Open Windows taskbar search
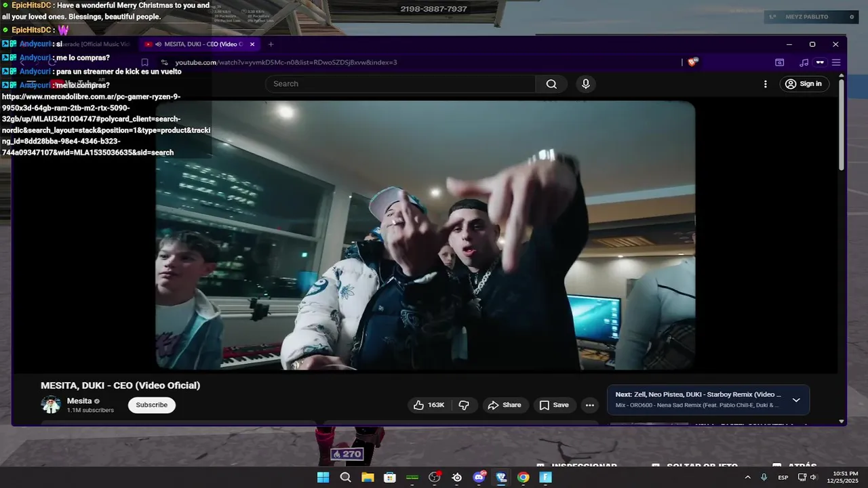 345,477
